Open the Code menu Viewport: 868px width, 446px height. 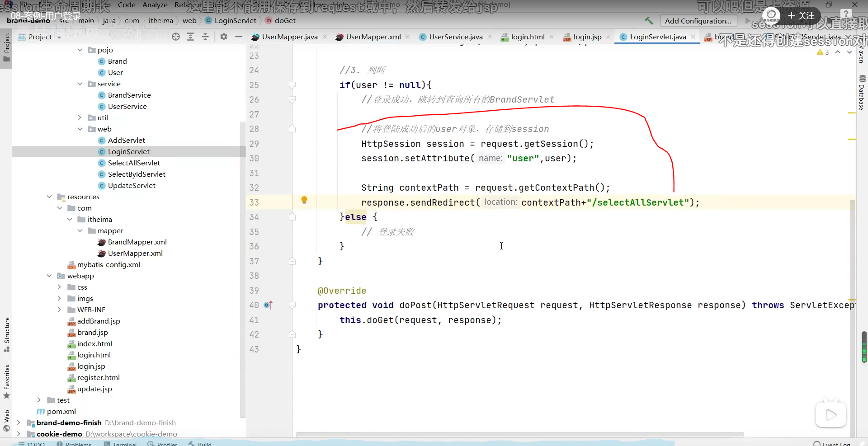click(x=127, y=5)
